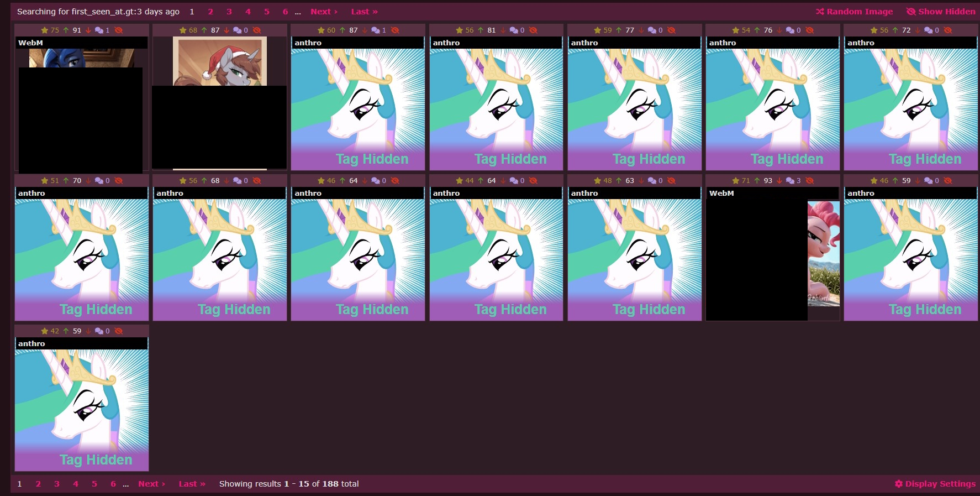980x496 pixels.
Task: Open the Santa hat pony thumbnail
Action: point(220,103)
